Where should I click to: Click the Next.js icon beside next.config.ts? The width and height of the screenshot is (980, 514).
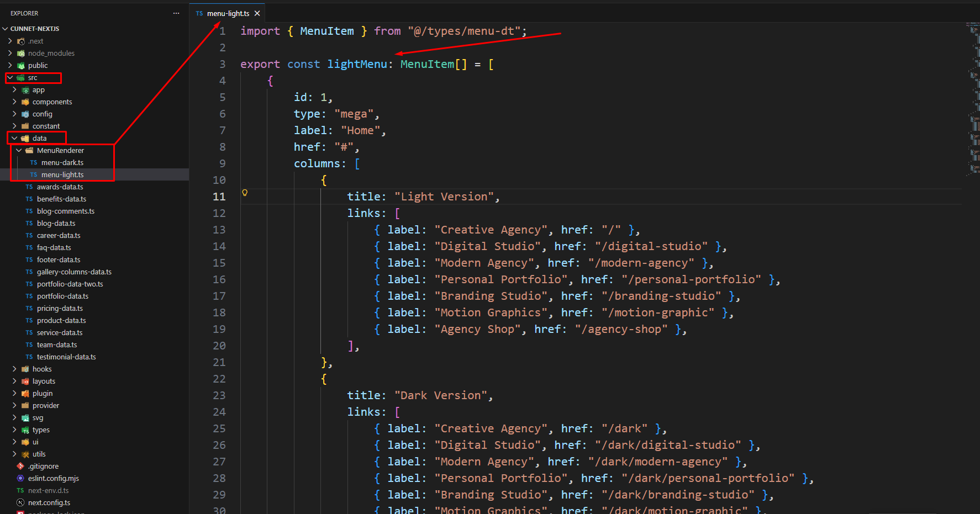coord(20,502)
